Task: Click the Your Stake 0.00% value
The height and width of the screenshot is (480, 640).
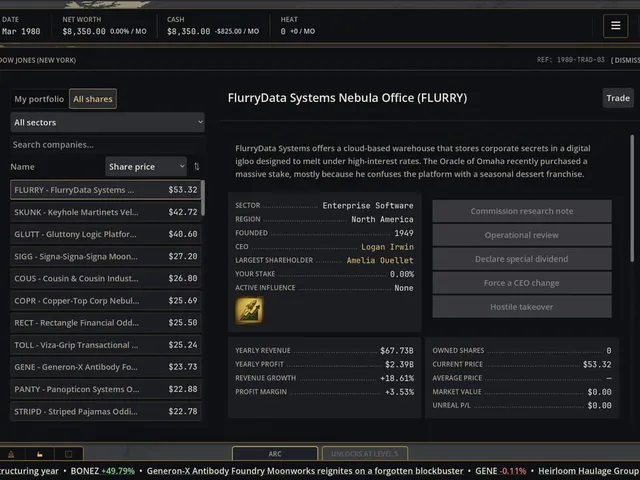Action: coord(402,274)
